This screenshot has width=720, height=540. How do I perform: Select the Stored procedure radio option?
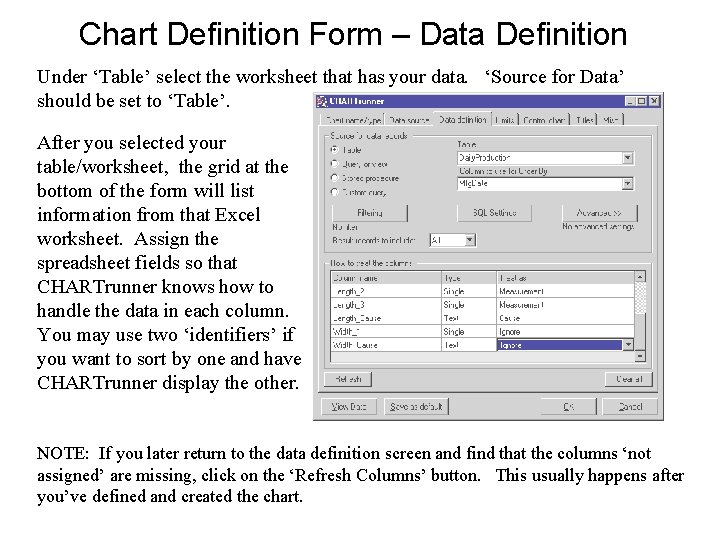point(335,178)
